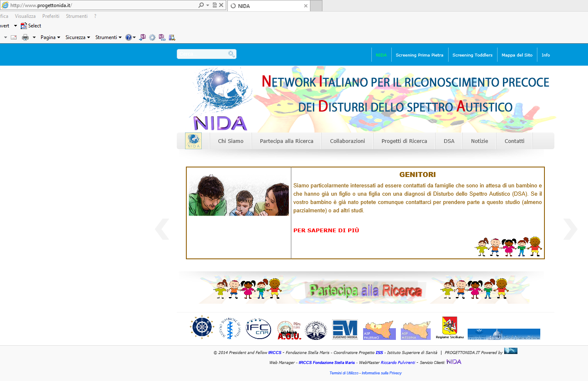Image resolution: width=588 pixels, height=381 pixels.
Task: Expand the Convert dropdown arrow
Action: coord(15,26)
